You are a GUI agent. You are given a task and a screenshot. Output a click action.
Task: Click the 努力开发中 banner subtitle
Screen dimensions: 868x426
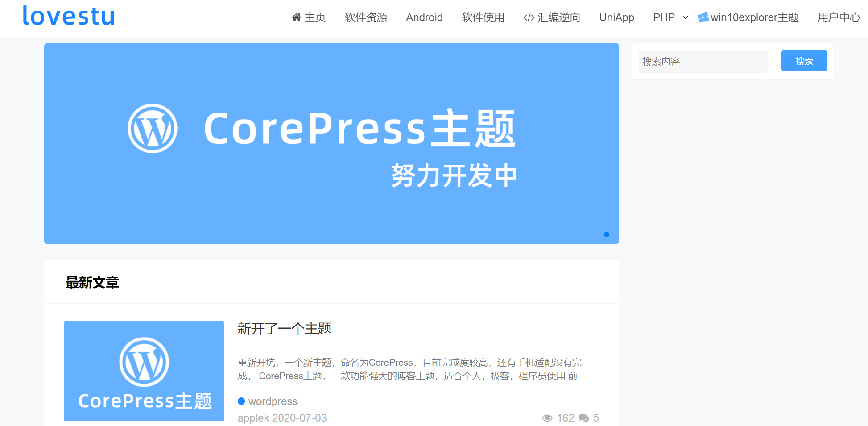point(454,175)
